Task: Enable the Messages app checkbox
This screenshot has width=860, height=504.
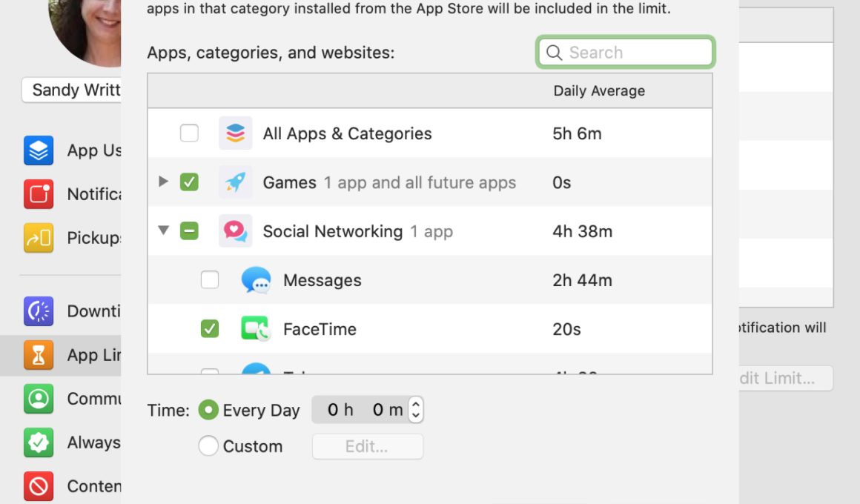Action: [x=210, y=279]
